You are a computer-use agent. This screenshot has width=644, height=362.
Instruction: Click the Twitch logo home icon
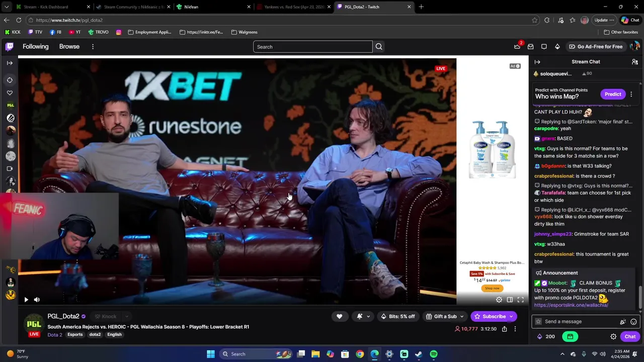[x=10, y=47]
